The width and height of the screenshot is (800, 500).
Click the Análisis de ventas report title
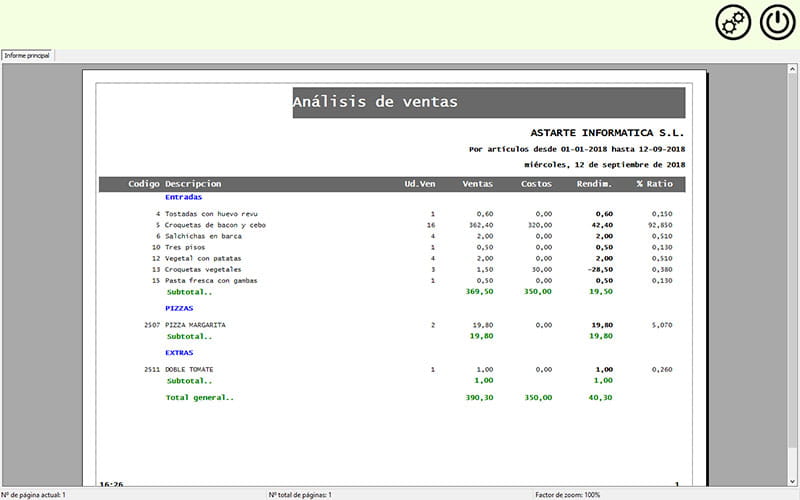[x=375, y=102]
